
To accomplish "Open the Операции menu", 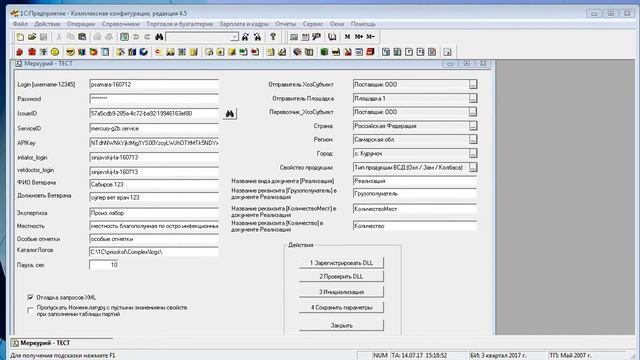I will (81, 24).
